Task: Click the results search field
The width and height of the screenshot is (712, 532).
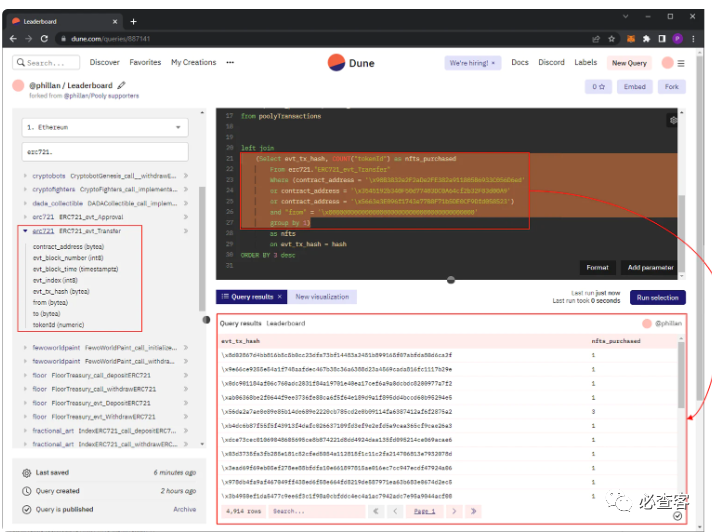Action: point(317,511)
